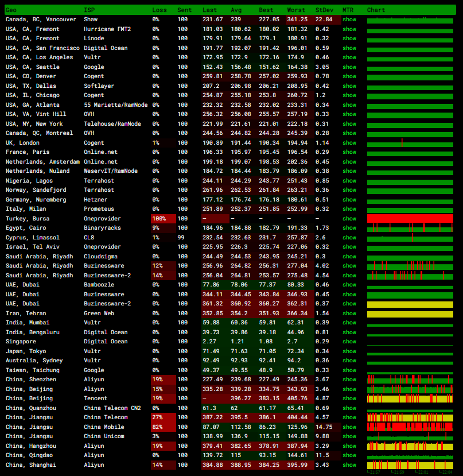This screenshot has height=476, width=463.
Task: Click sent value 99 for Cyprus
Action: [181, 237]
